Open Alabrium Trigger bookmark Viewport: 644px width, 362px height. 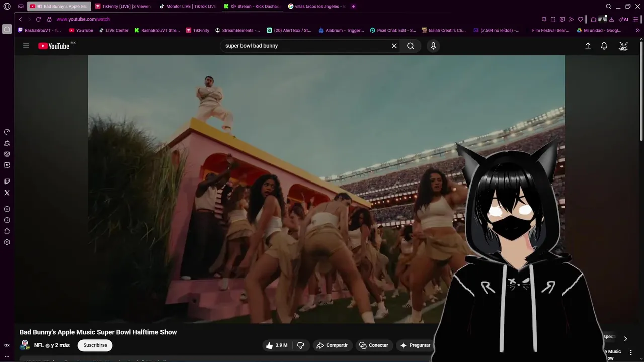[x=341, y=30]
